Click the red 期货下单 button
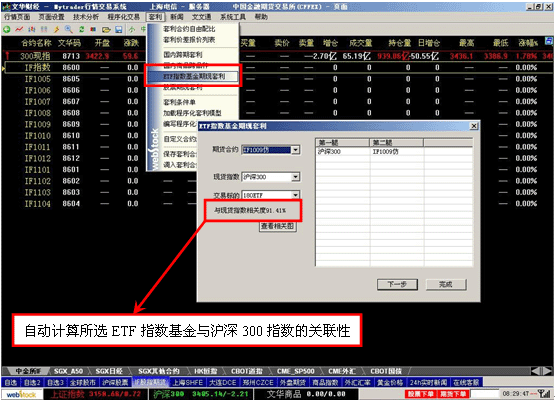The image size is (555, 400). (x=452, y=394)
